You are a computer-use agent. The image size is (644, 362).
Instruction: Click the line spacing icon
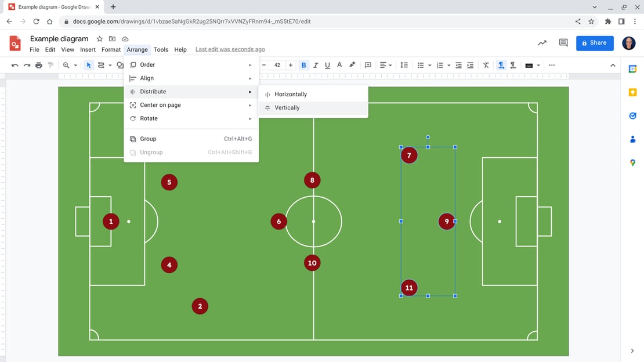point(404,66)
